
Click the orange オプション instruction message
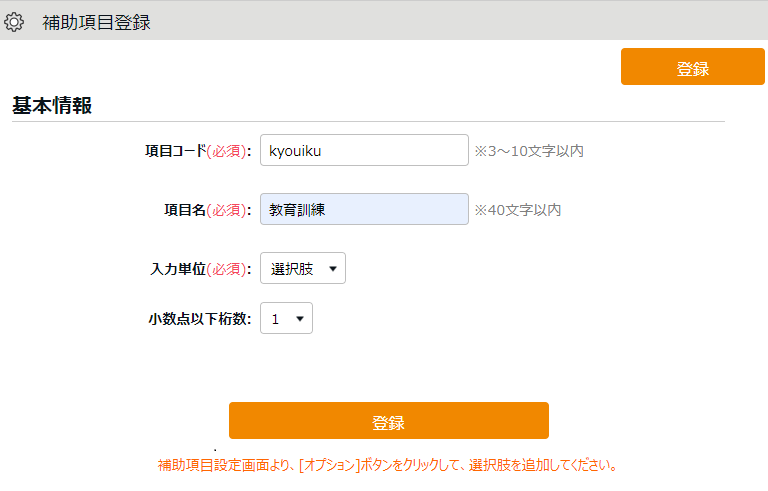(x=387, y=465)
